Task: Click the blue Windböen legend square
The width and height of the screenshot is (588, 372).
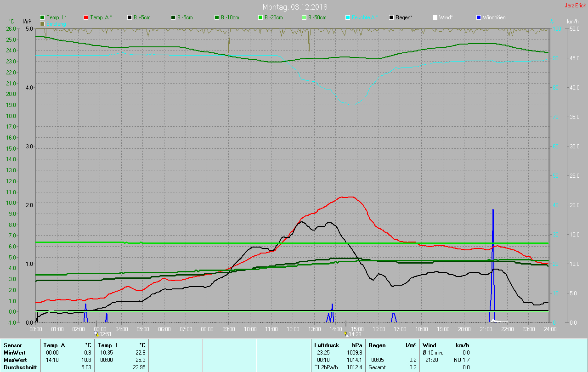Action: coord(479,17)
